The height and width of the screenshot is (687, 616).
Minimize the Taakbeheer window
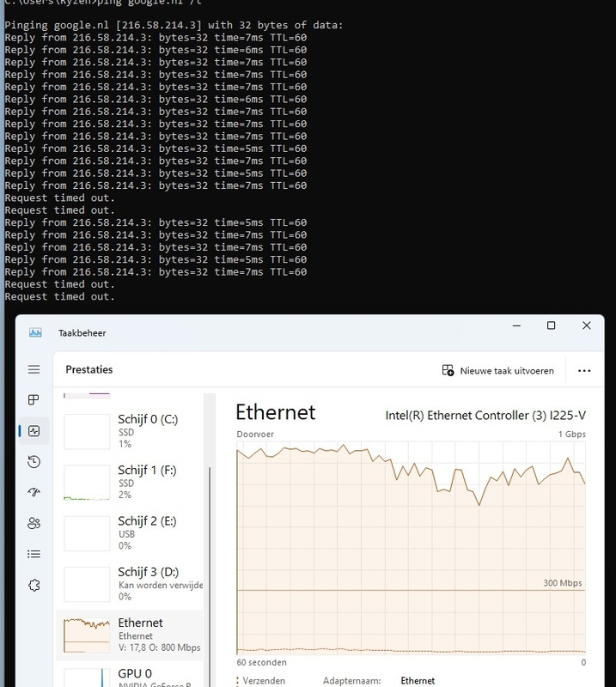[x=516, y=325]
